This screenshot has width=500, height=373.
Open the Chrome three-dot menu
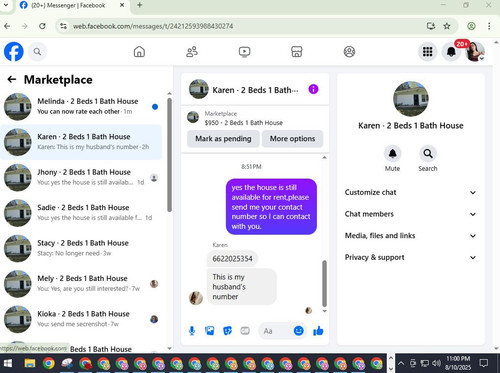[x=489, y=26]
